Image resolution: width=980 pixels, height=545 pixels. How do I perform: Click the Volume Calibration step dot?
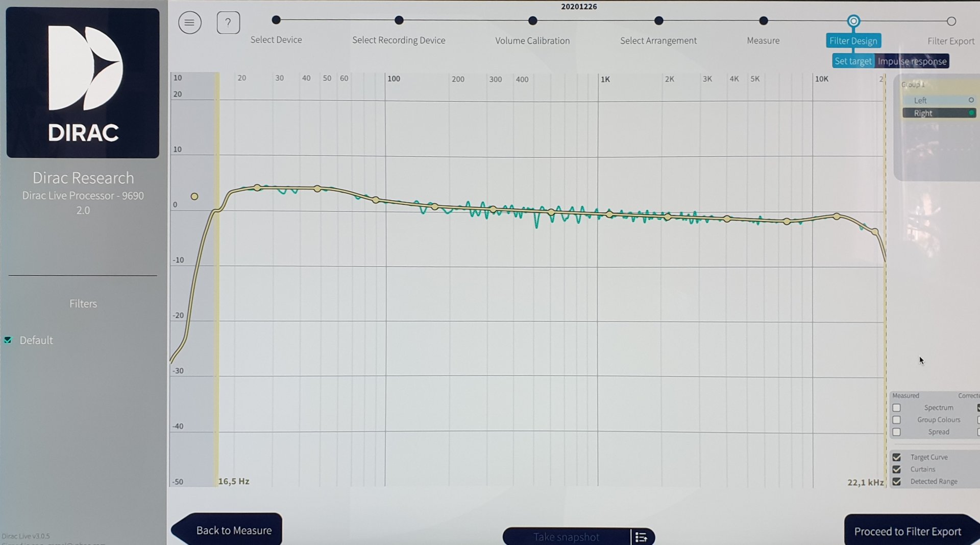point(532,21)
